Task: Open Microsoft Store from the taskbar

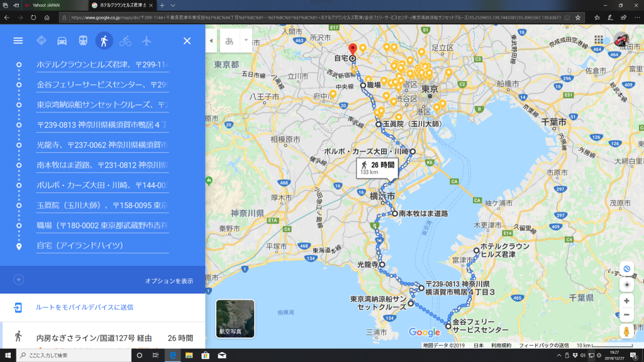Action: tap(206, 356)
